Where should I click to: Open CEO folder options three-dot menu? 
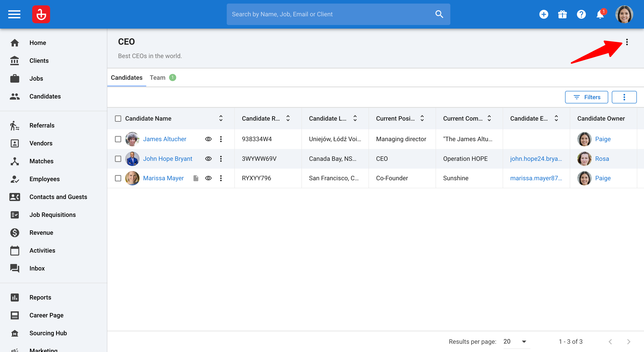pos(627,42)
